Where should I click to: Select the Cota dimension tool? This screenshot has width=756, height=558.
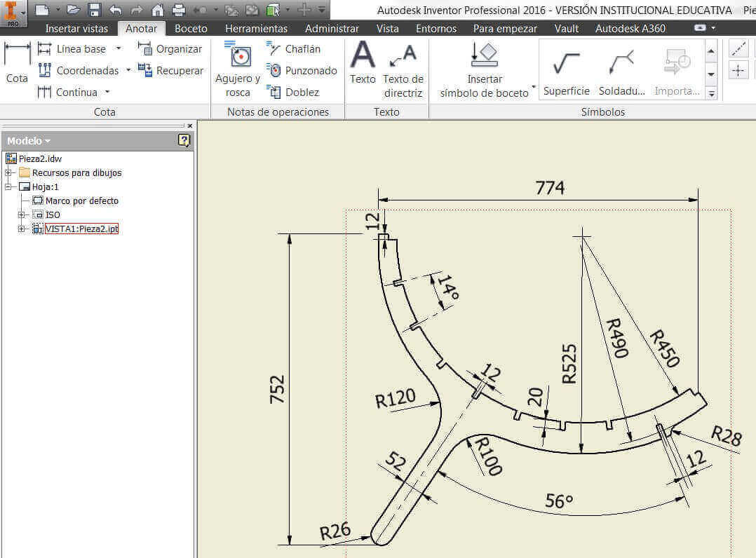17,63
